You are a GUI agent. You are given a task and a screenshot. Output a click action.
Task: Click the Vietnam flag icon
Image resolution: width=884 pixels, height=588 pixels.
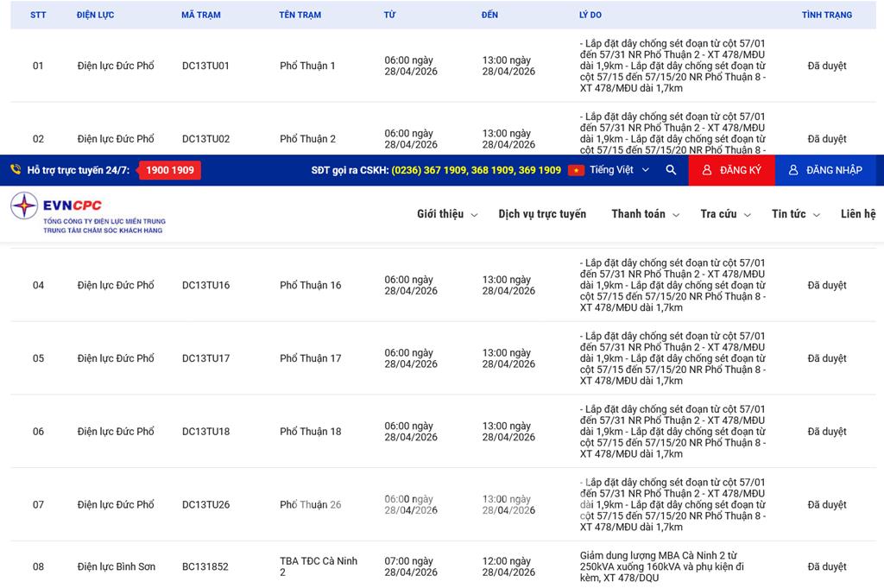576,170
